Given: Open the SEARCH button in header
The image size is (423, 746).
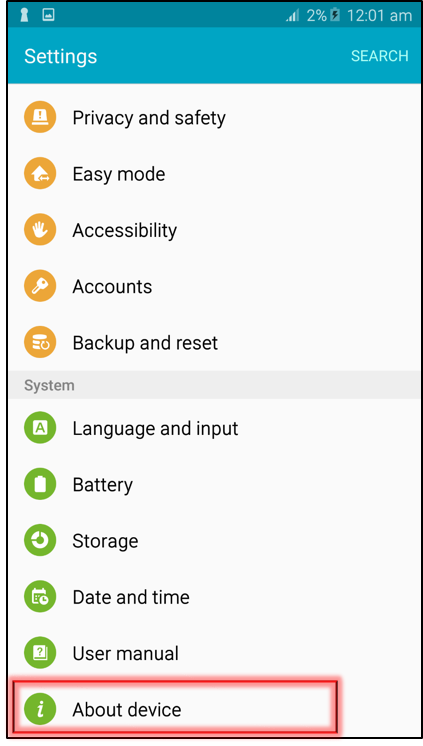Looking at the screenshot, I should tap(380, 56).
